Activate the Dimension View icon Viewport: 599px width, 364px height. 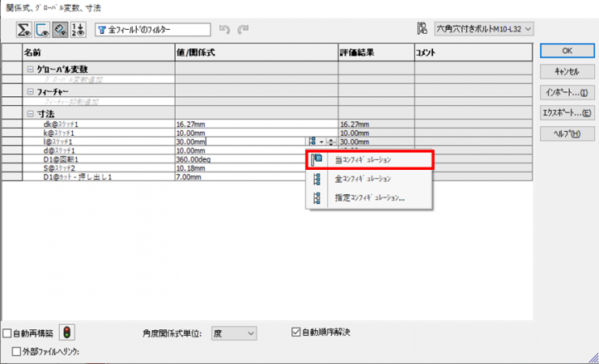tap(60, 30)
